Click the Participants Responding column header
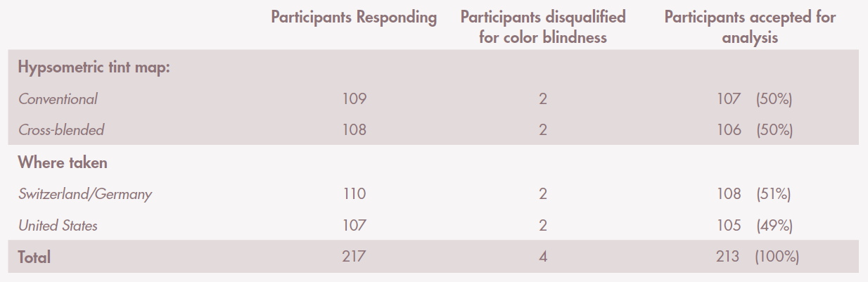 click(354, 18)
